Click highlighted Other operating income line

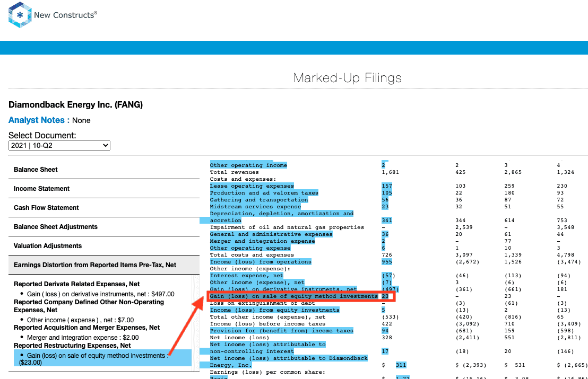pyautogui.click(x=248, y=165)
